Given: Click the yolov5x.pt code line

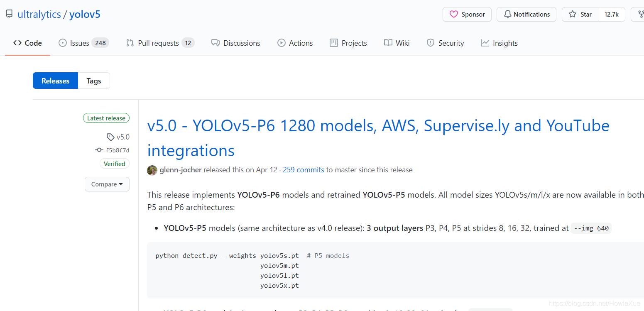Looking at the screenshot, I should 279,285.
